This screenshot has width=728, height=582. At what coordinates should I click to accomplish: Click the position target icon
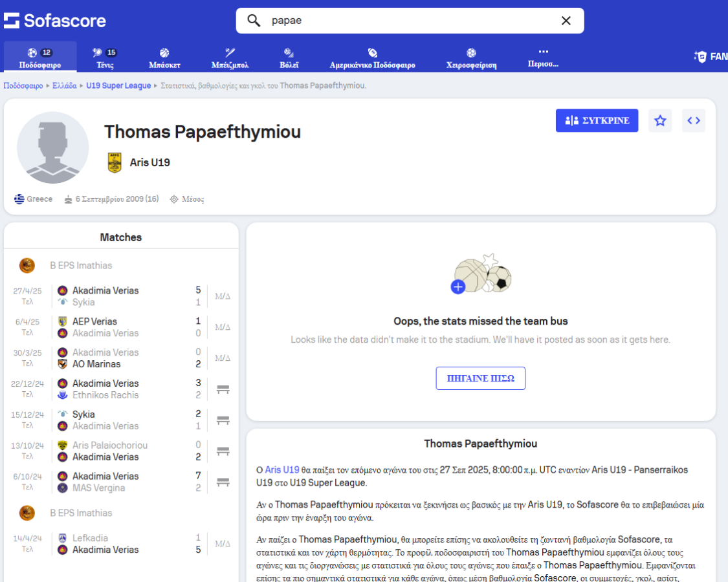tap(174, 199)
